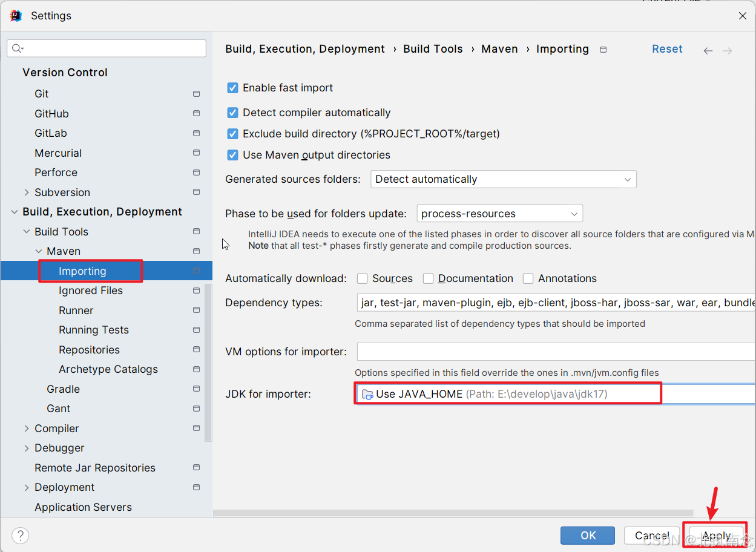This screenshot has width=756, height=552.
Task: Click the IntelliJ IDEA logo in title bar
Action: [x=16, y=16]
